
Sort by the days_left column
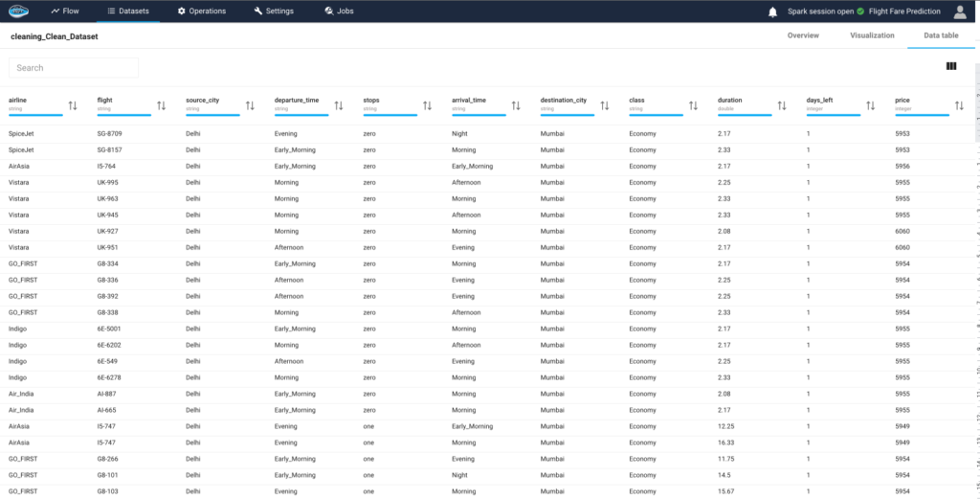pyautogui.click(x=871, y=105)
